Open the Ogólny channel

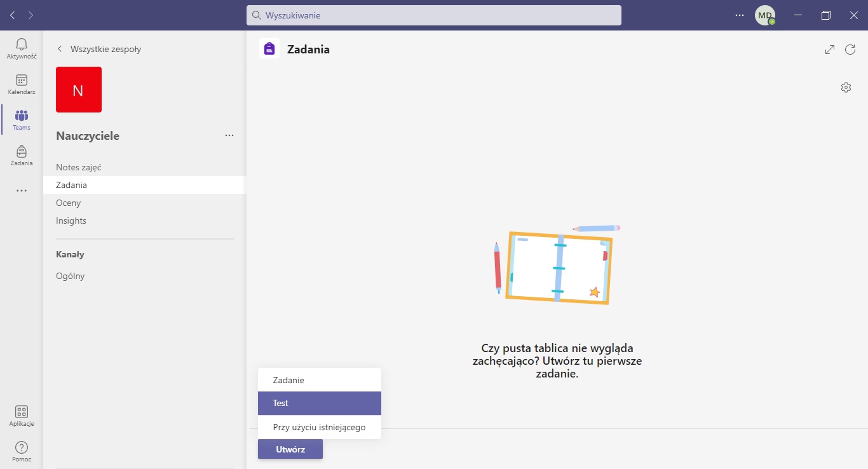[71, 276]
